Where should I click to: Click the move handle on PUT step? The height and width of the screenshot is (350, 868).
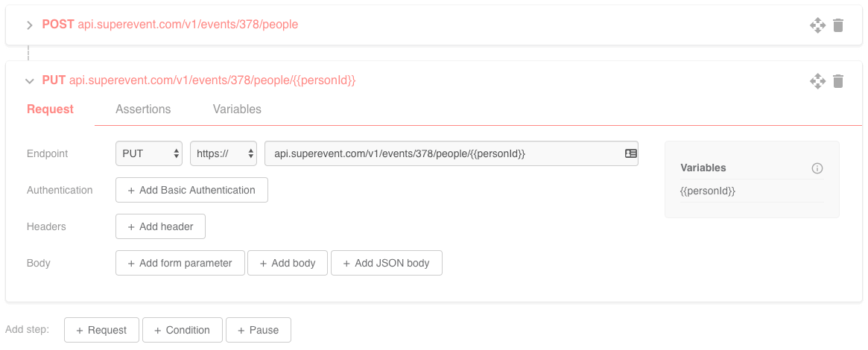[x=817, y=81]
